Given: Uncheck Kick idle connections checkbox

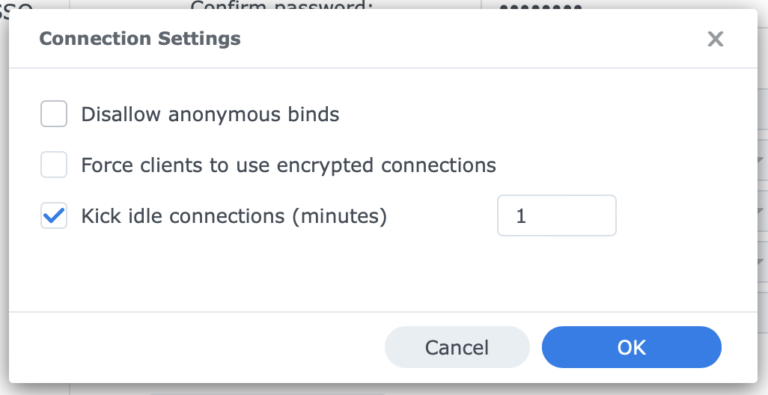Looking at the screenshot, I should point(54,216).
